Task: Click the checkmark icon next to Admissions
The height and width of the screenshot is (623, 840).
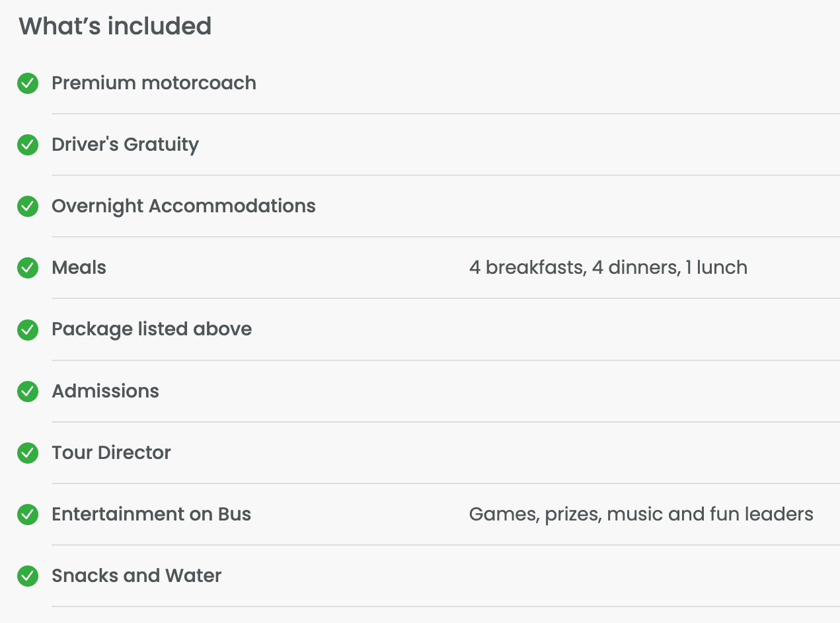Action: click(28, 392)
